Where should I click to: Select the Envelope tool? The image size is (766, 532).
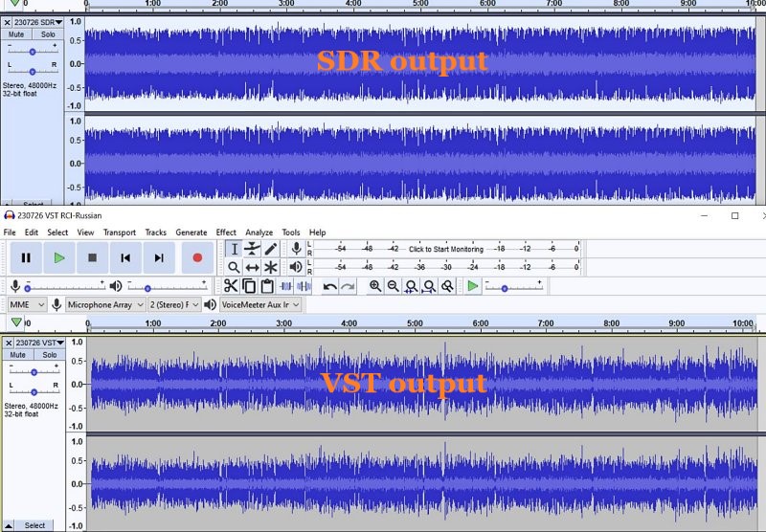(252, 249)
